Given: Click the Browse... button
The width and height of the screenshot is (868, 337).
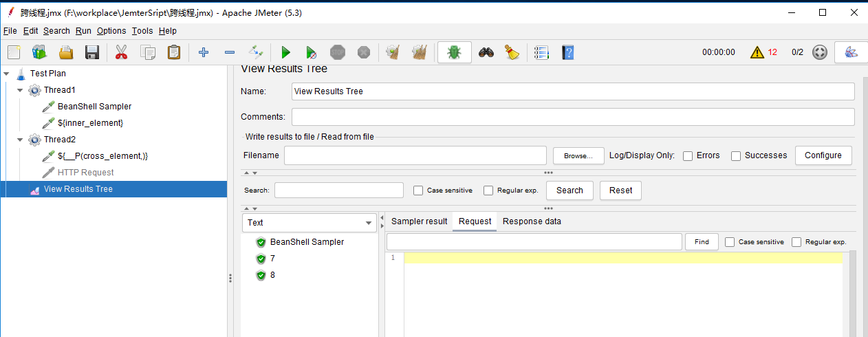Looking at the screenshot, I should (x=578, y=156).
